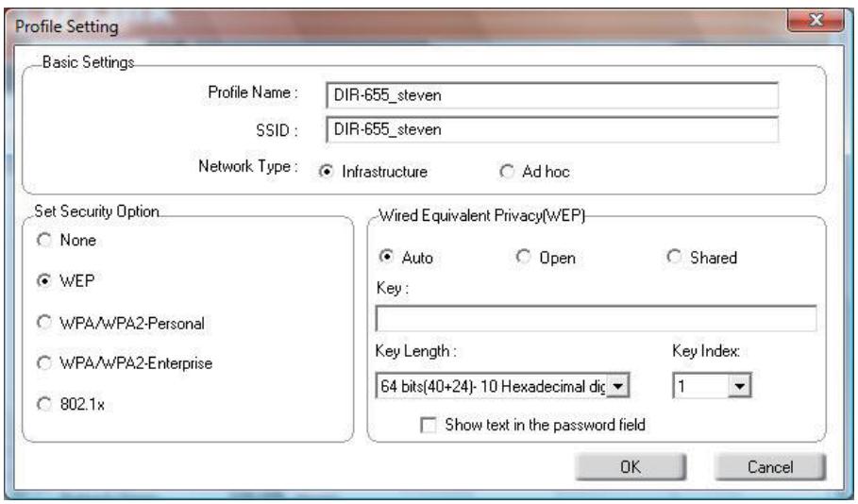Click the WEP Key input field

pyautogui.click(x=596, y=318)
